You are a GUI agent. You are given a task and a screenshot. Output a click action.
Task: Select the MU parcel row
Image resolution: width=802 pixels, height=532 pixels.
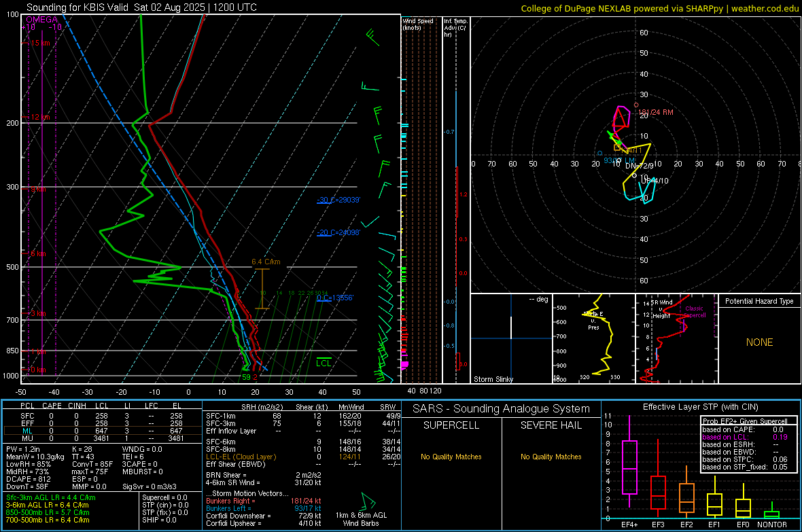[102, 438]
